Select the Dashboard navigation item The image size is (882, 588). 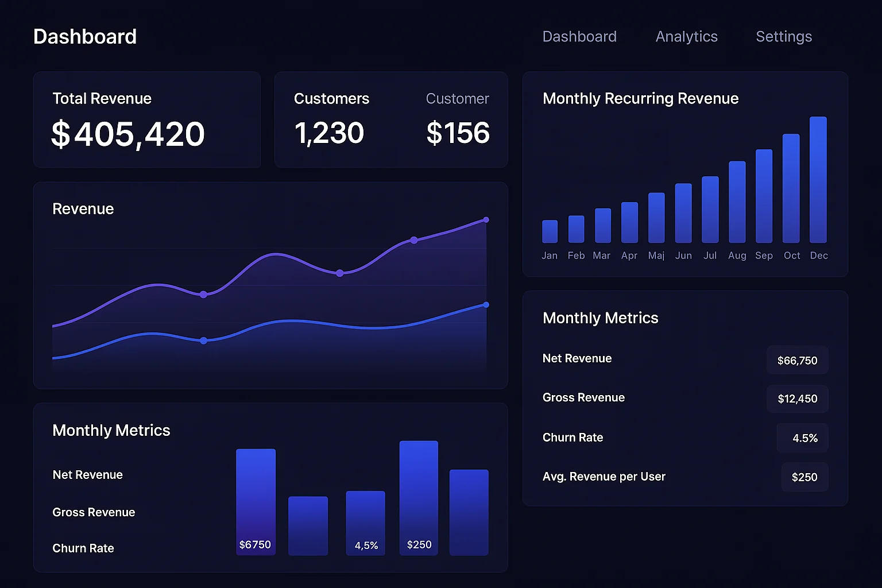(579, 36)
